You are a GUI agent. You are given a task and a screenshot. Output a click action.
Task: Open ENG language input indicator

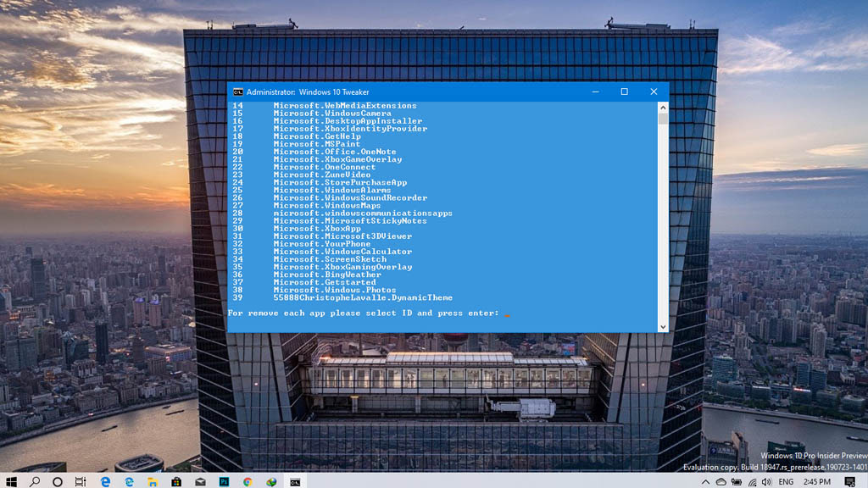click(786, 482)
